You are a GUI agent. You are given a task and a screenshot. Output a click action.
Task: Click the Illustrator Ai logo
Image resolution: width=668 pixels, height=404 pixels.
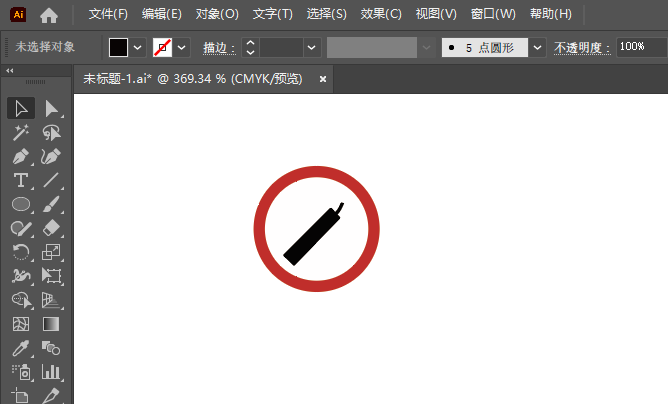(x=18, y=14)
